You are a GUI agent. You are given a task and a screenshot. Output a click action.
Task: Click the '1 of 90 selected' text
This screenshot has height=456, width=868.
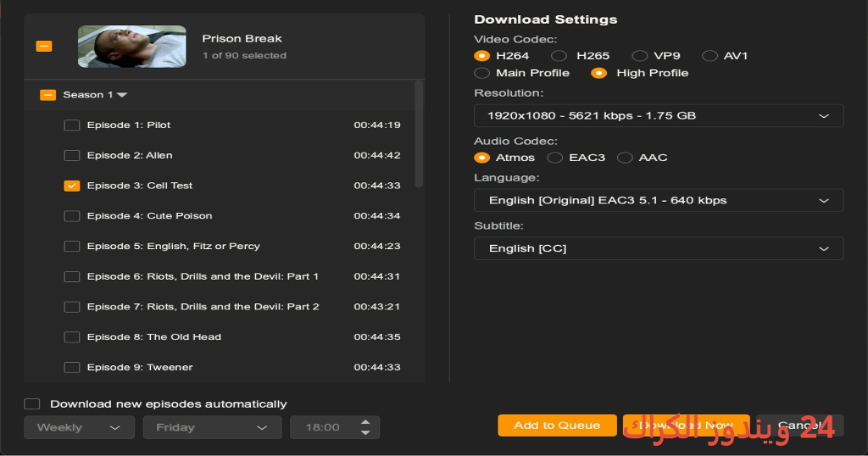click(244, 55)
